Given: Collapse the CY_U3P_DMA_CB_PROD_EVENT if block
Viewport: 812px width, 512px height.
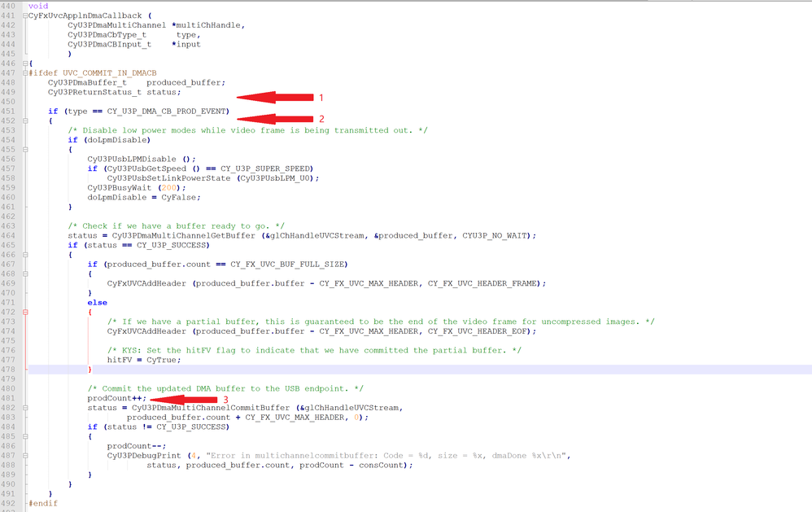Looking at the screenshot, I should click(x=27, y=120).
